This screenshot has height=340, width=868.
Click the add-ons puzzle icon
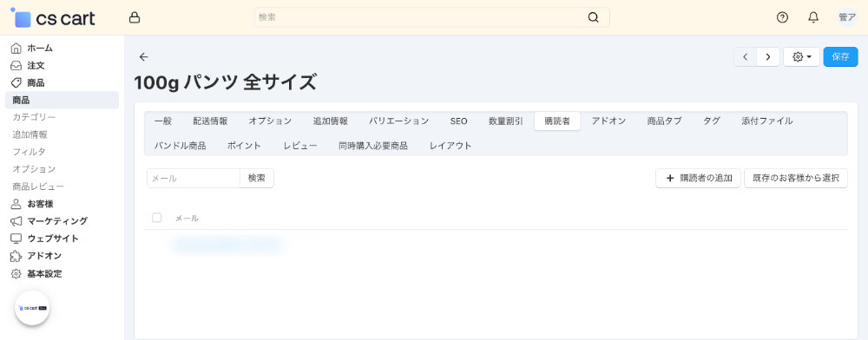16,256
